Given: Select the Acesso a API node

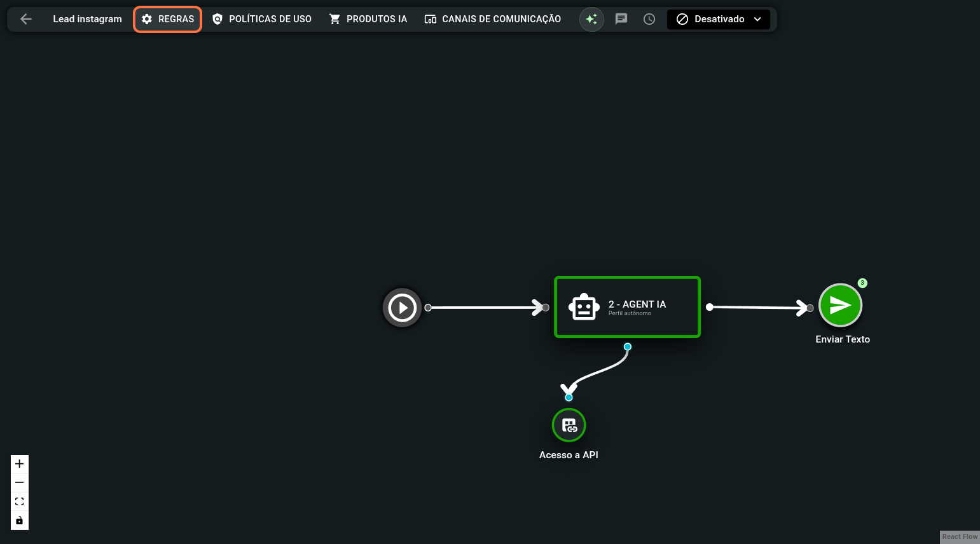Looking at the screenshot, I should [x=569, y=425].
